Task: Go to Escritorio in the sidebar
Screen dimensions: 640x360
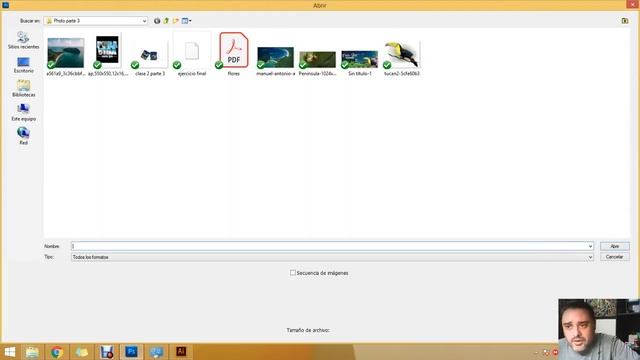Action: click(23, 65)
